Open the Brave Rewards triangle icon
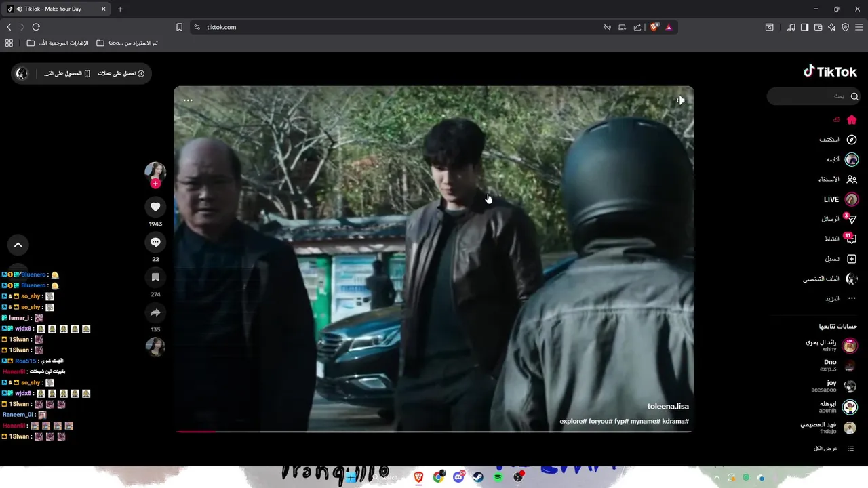 (669, 27)
